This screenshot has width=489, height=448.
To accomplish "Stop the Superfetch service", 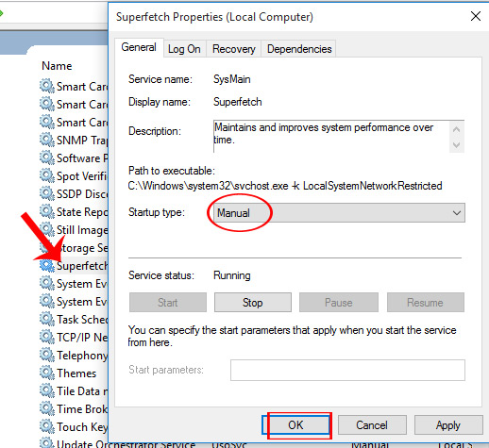I will coord(253,303).
